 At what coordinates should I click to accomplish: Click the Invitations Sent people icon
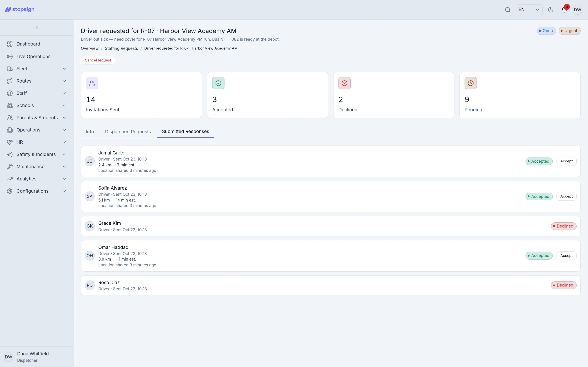pos(92,83)
